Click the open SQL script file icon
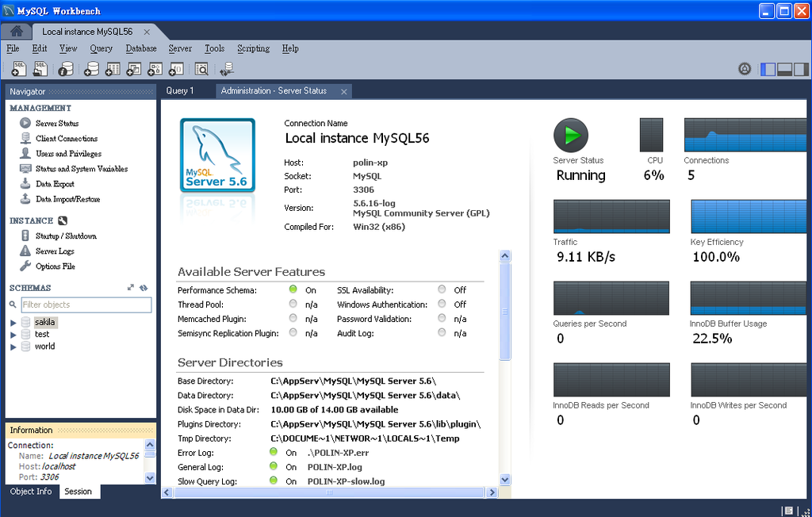The image size is (812, 517). tap(40, 70)
